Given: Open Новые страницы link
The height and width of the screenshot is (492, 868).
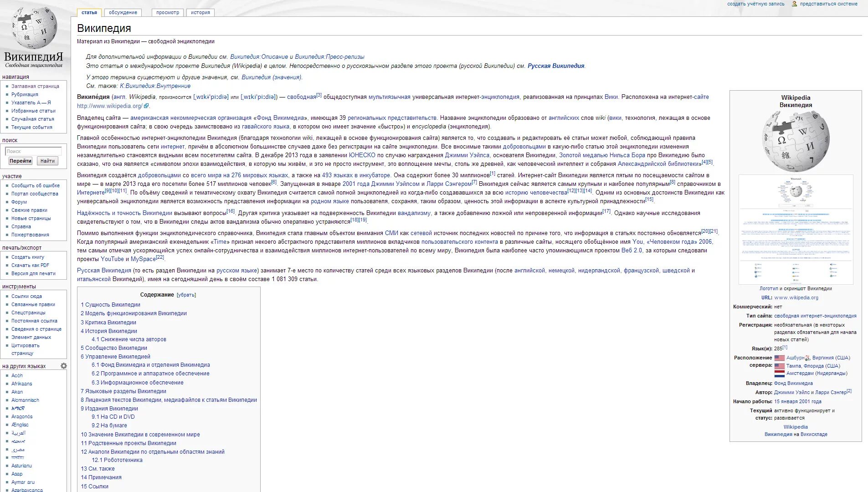Looking at the screenshot, I should click(31, 219).
